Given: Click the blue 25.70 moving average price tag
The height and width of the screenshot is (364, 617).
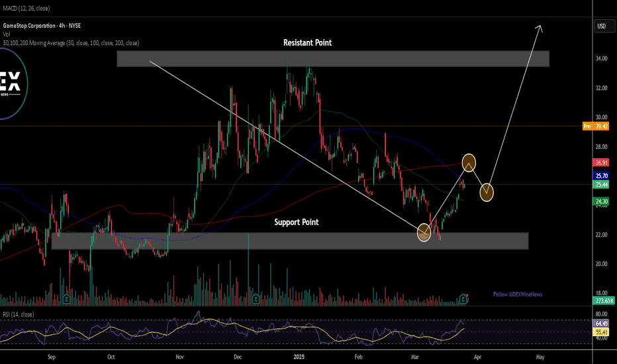Looking at the screenshot, I should 601,176.
